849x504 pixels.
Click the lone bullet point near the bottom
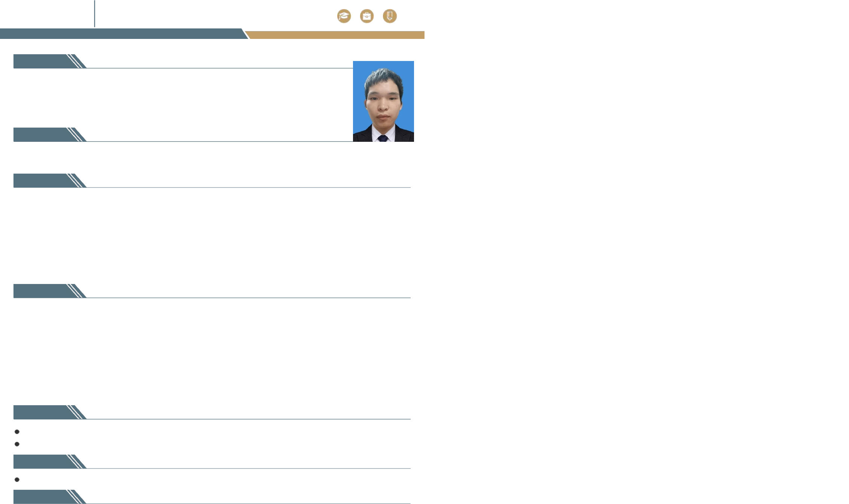pos(17,480)
